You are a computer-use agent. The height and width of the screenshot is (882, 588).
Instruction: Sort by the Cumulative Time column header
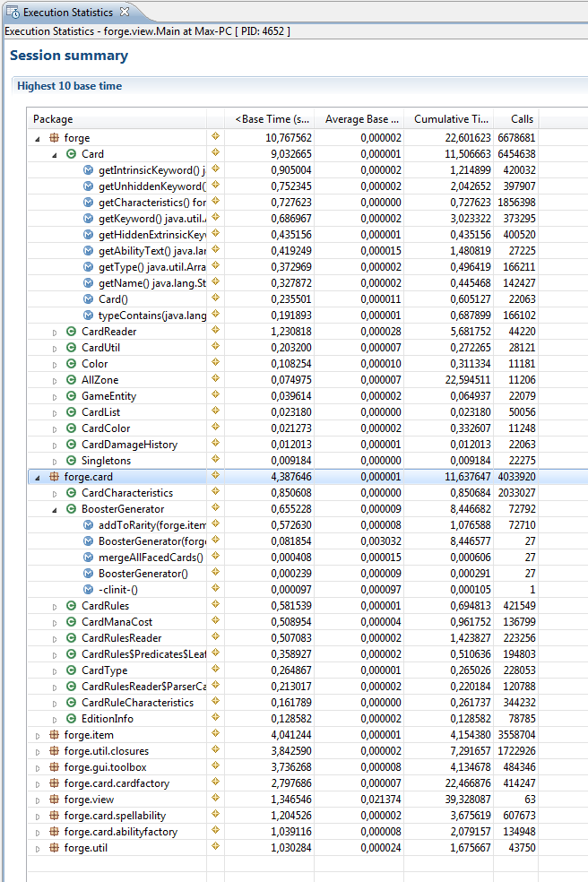[452, 119]
